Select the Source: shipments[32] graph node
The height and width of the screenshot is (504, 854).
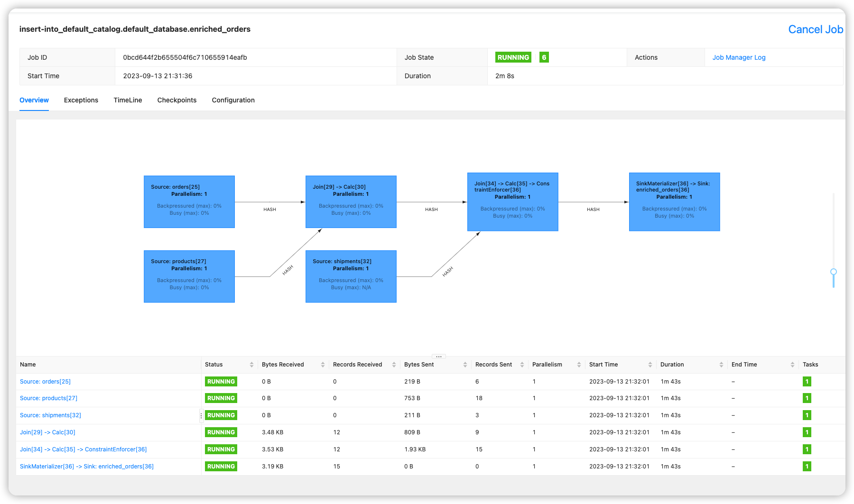point(351,276)
